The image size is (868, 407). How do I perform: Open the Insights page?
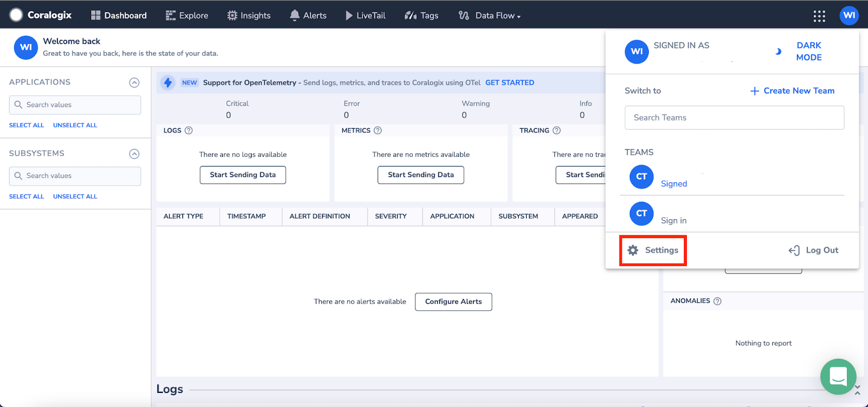click(x=249, y=15)
